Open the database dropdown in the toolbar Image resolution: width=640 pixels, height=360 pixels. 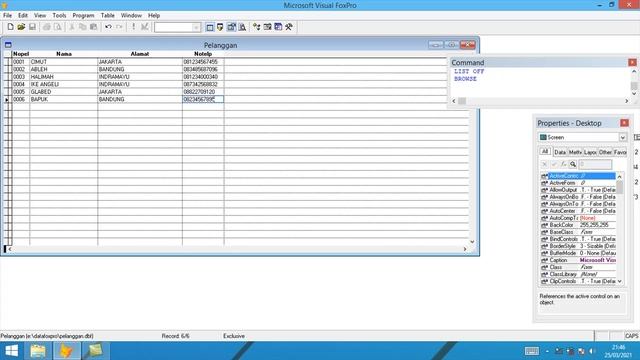[196, 27]
